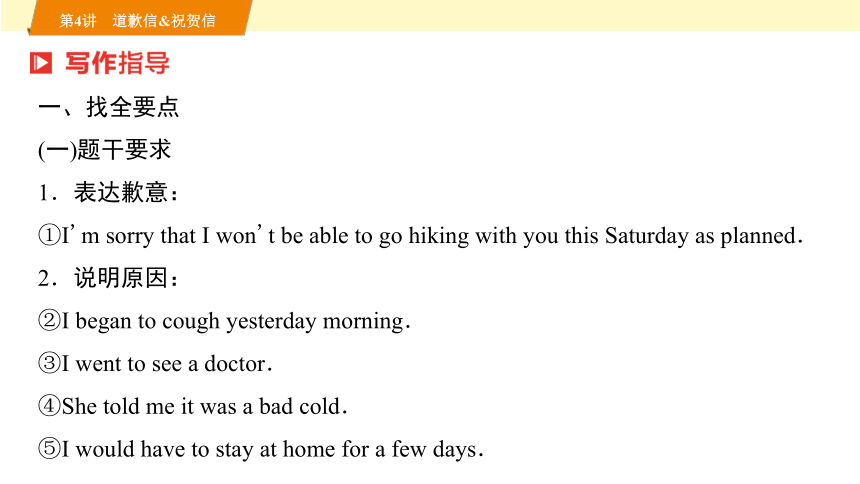The height and width of the screenshot is (484, 860).
Task: Click the circled number ④ marker
Action: 49,406
